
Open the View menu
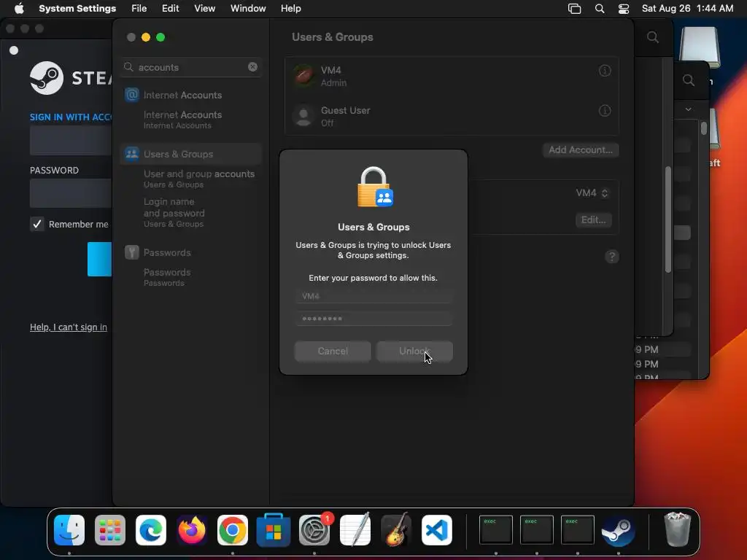point(204,9)
